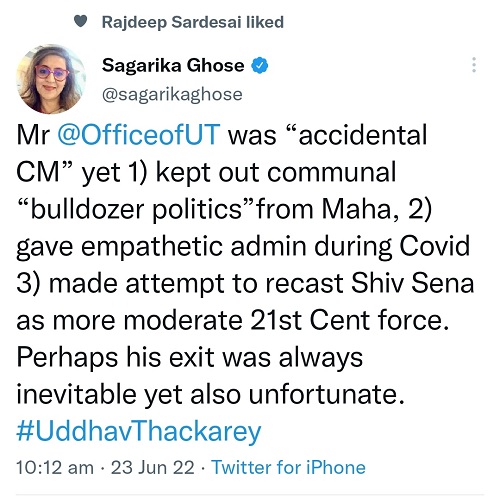
Task: Click the 23 Jun 22 date
Action: tap(152, 467)
